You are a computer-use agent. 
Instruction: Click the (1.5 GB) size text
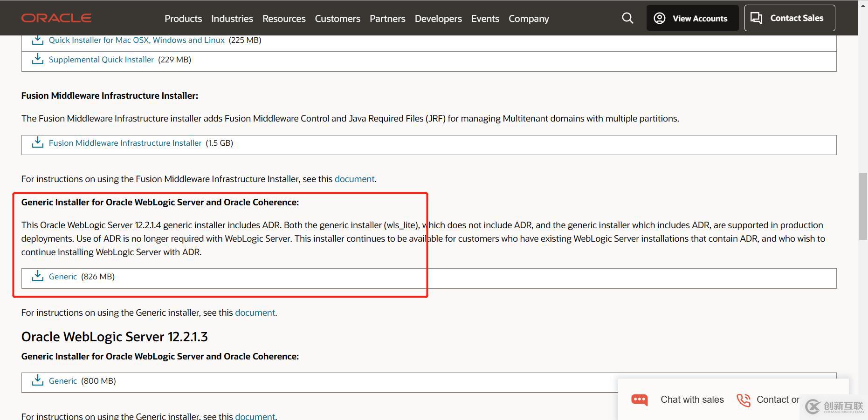pos(219,143)
